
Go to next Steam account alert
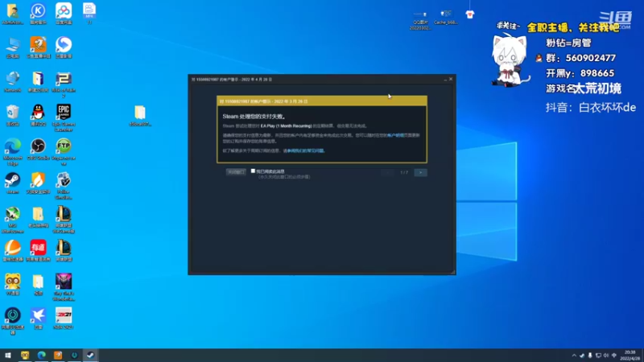pos(420,172)
